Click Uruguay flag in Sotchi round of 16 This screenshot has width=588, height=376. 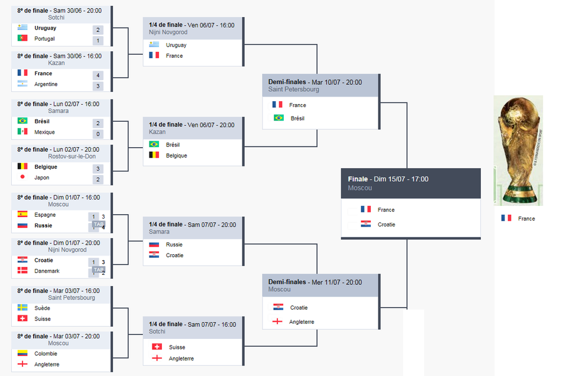pyautogui.click(x=22, y=28)
